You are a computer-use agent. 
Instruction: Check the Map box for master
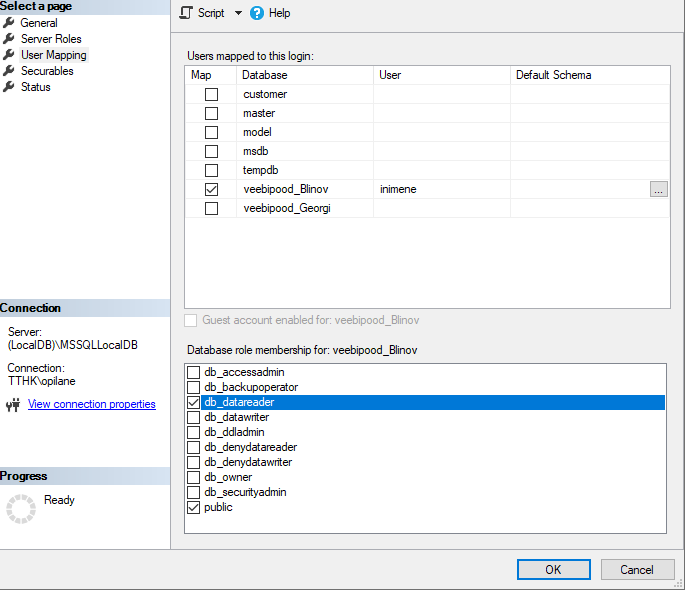[x=211, y=113]
